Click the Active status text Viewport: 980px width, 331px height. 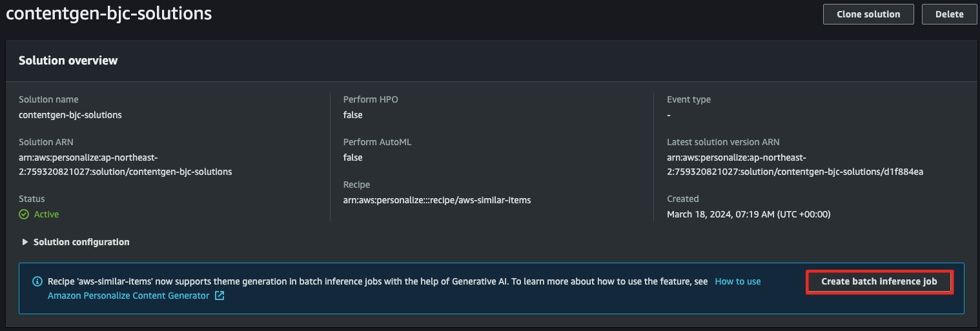tap(46, 214)
